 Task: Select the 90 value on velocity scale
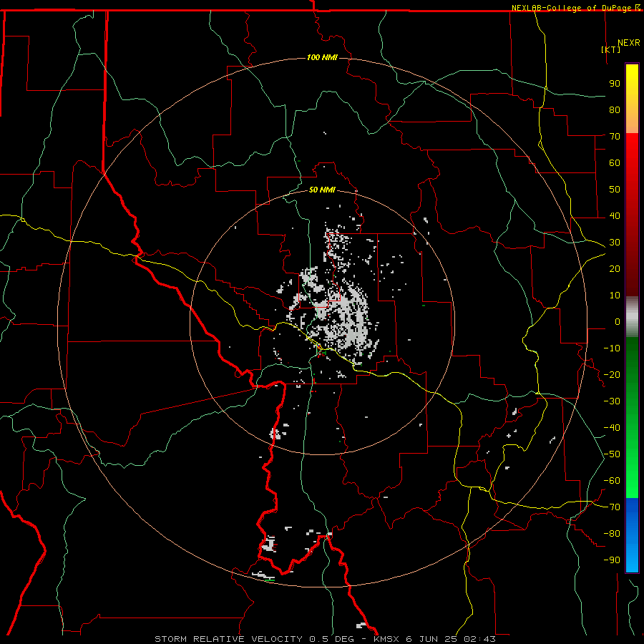(615, 84)
